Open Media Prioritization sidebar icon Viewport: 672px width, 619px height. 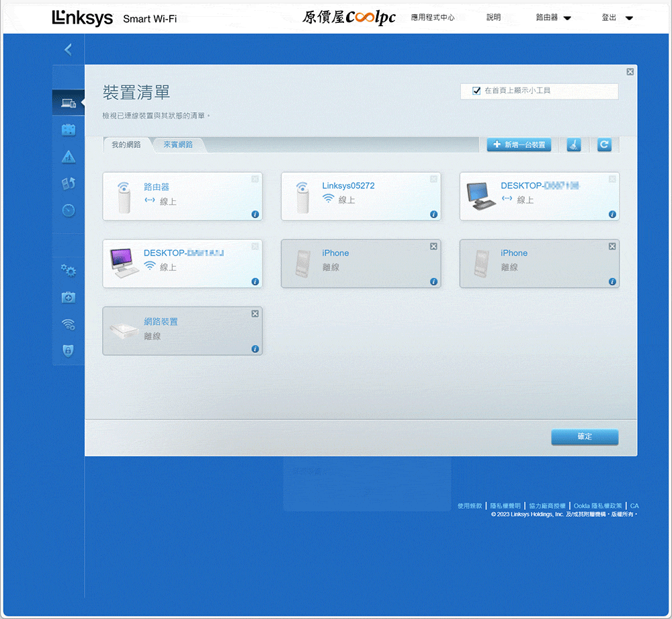click(68, 183)
